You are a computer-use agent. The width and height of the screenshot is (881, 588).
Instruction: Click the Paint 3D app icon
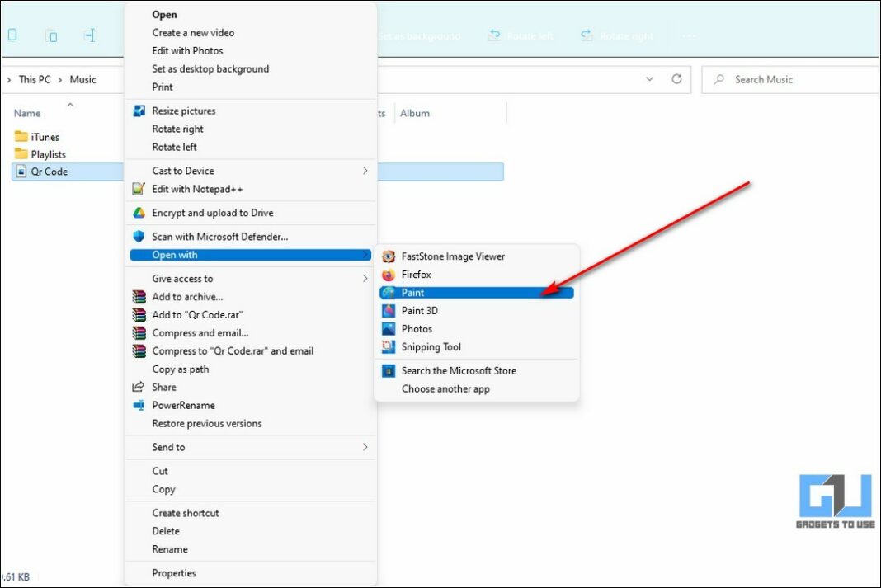pyautogui.click(x=389, y=311)
